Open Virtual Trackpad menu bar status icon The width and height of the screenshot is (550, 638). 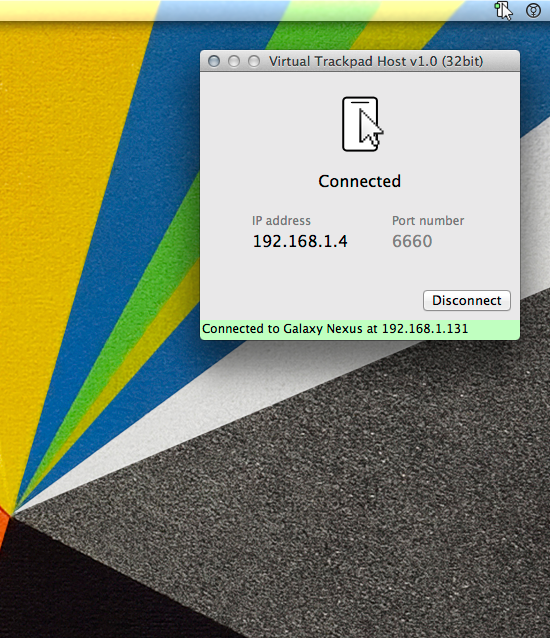coord(504,10)
